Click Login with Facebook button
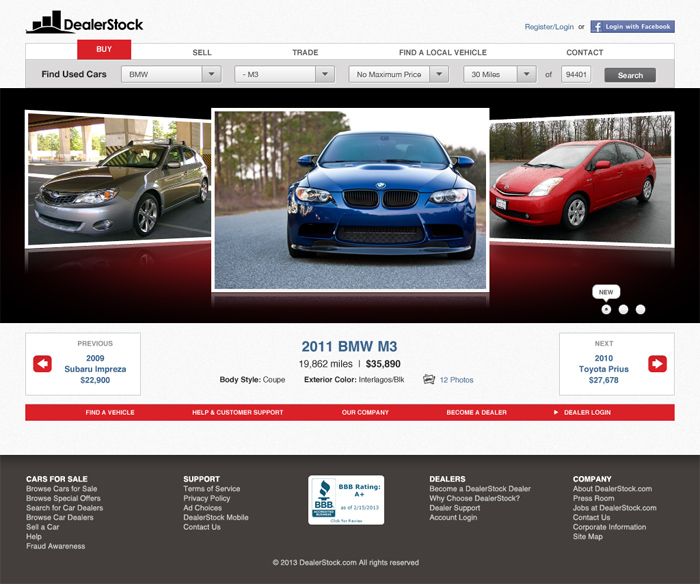Viewport: 700px width, 584px height. coord(633,27)
